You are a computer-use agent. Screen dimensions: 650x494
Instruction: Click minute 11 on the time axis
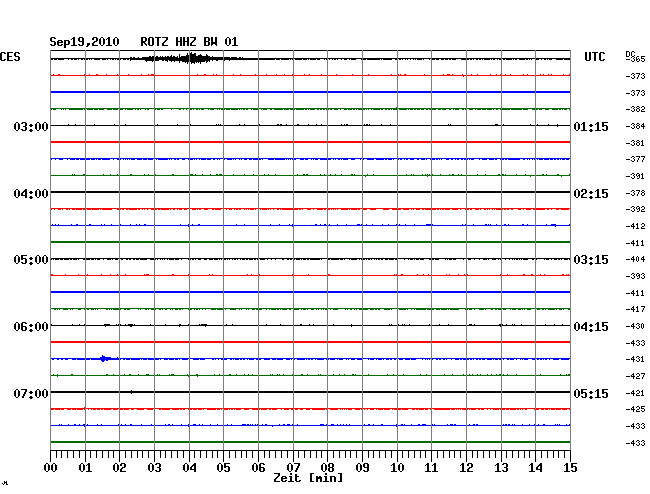431,468
